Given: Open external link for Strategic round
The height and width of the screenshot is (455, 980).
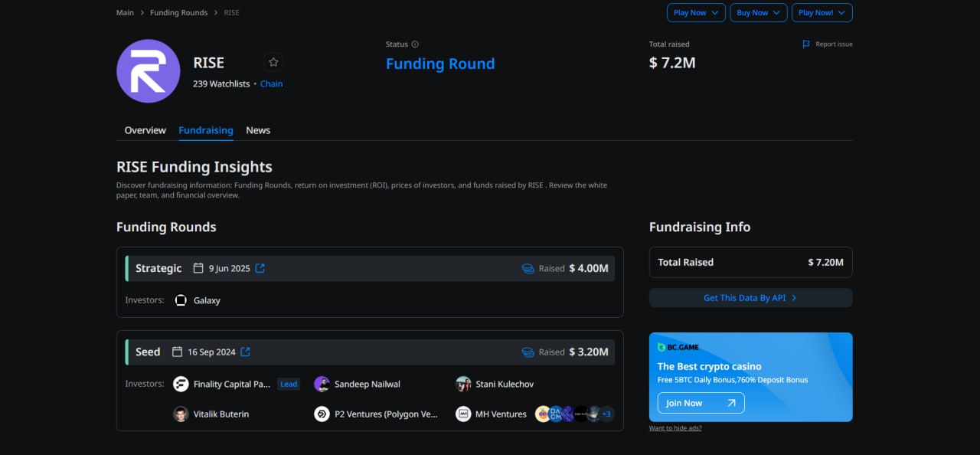Looking at the screenshot, I should point(260,268).
